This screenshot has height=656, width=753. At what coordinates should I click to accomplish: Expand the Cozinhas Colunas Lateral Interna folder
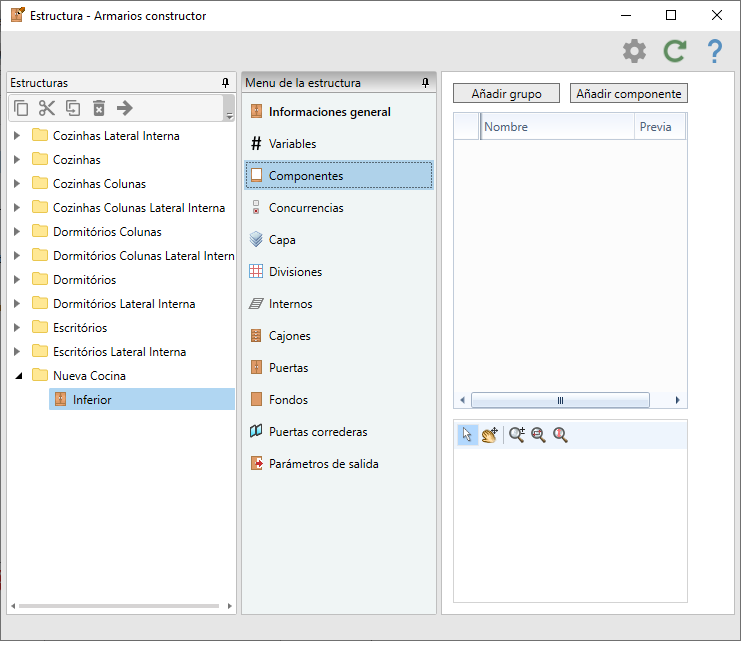click(x=17, y=208)
